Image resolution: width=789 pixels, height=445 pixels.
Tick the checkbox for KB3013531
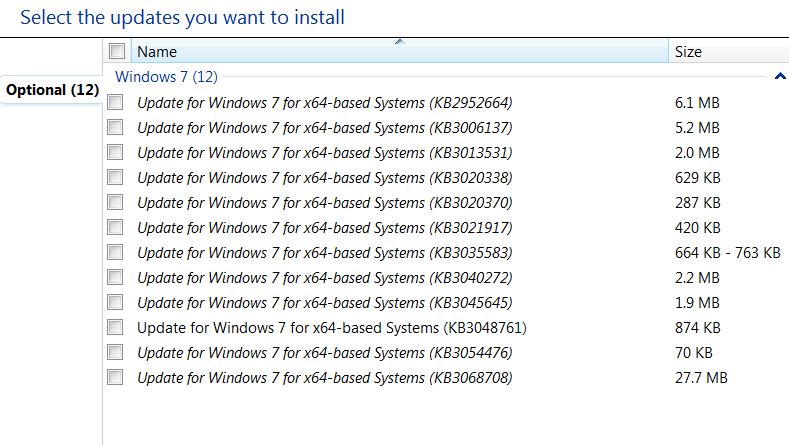[x=115, y=152]
